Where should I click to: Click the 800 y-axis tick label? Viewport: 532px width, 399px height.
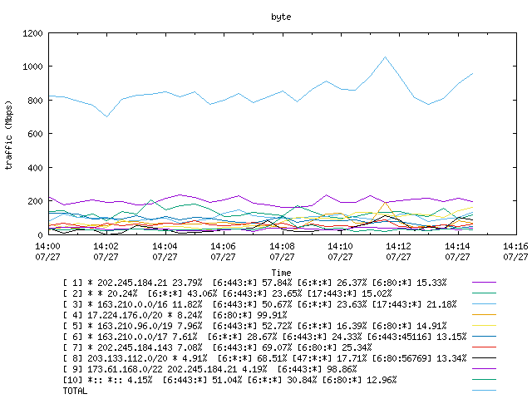point(35,101)
